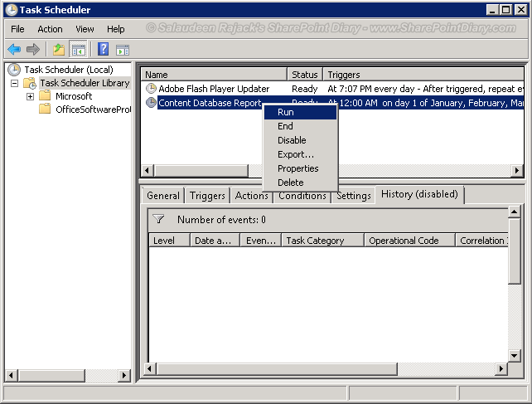The height and width of the screenshot is (404, 532).
Task: Click the Microsoft folder icon in tree
Action: 45,96
